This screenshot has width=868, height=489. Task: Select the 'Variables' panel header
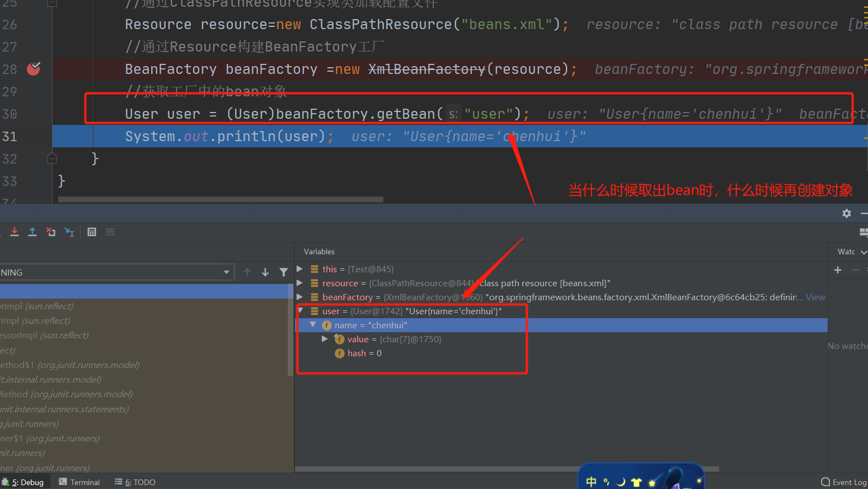coord(319,252)
